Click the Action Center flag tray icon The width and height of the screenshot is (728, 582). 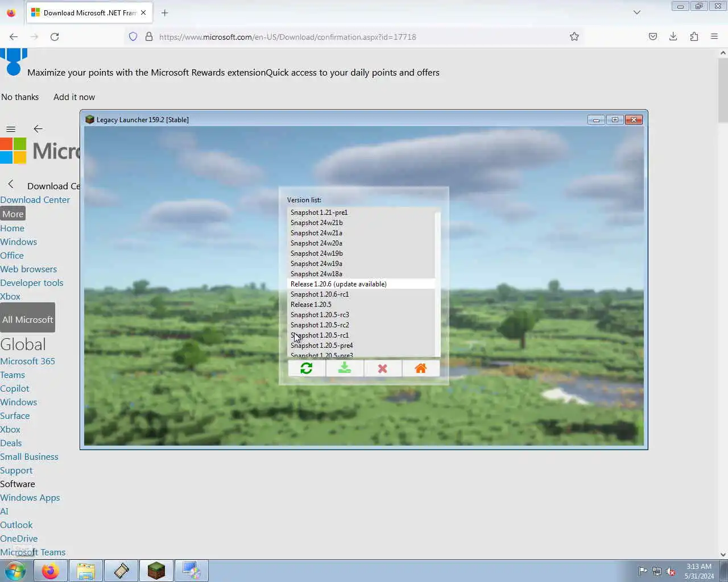(643, 571)
